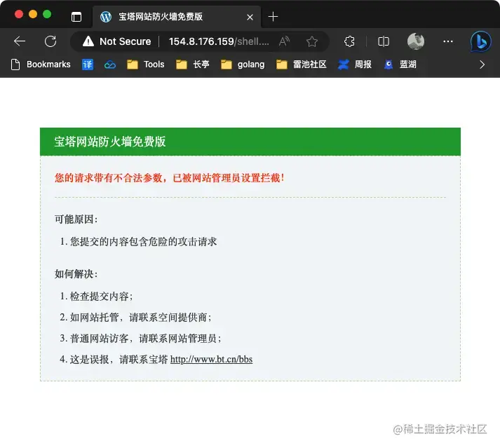Activate the Read Aloud icon
Screen dimensions: 500x448
click(x=284, y=41)
